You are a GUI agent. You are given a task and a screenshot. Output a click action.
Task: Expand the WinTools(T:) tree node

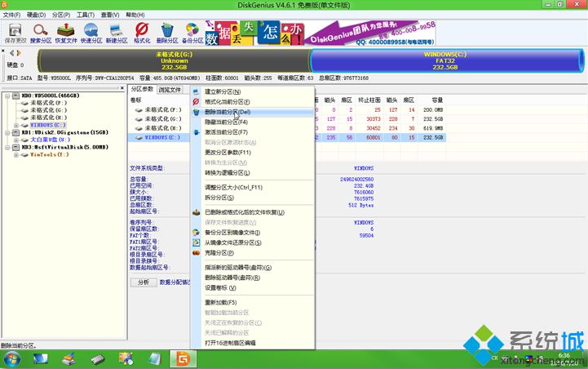16,154
